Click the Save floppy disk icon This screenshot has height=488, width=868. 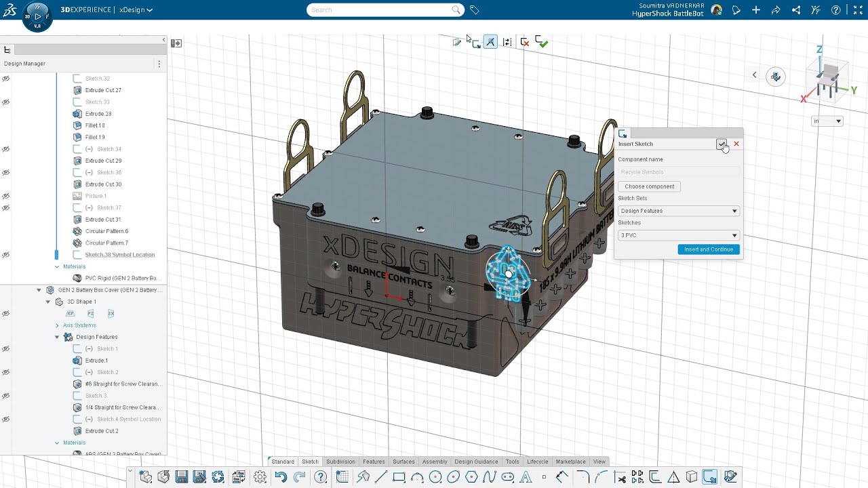(182, 477)
